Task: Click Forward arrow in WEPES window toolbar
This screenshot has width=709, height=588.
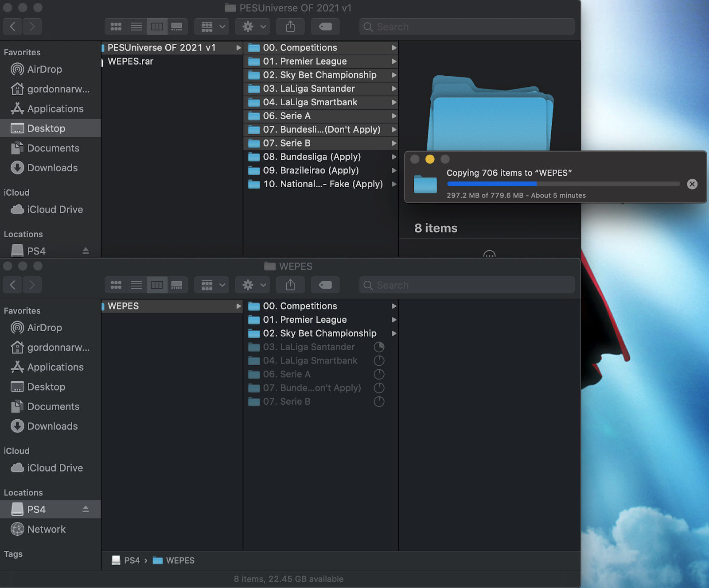Action: pyautogui.click(x=32, y=285)
